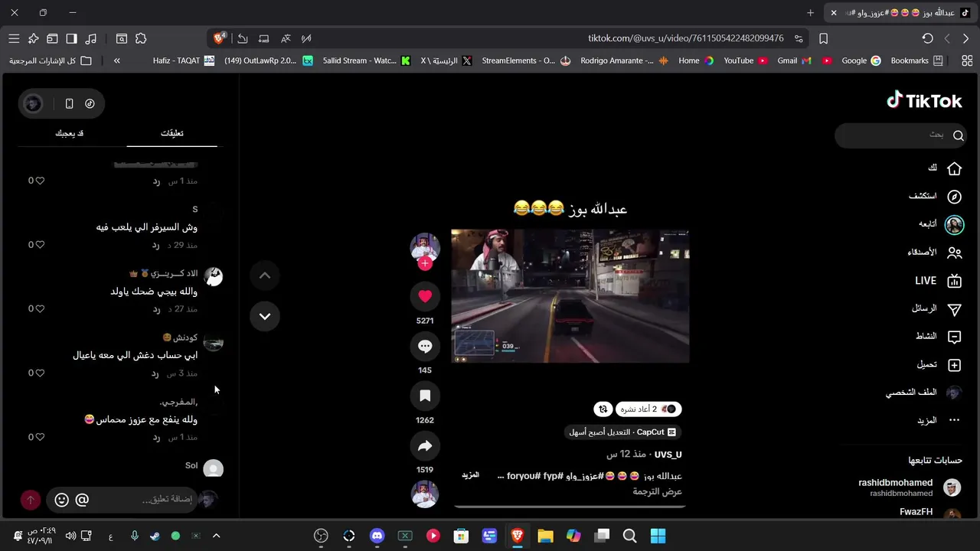Image resolution: width=980 pixels, height=551 pixels.
Task: Insert emoji with the smiley icon in comment box
Action: tap(62, 500)
